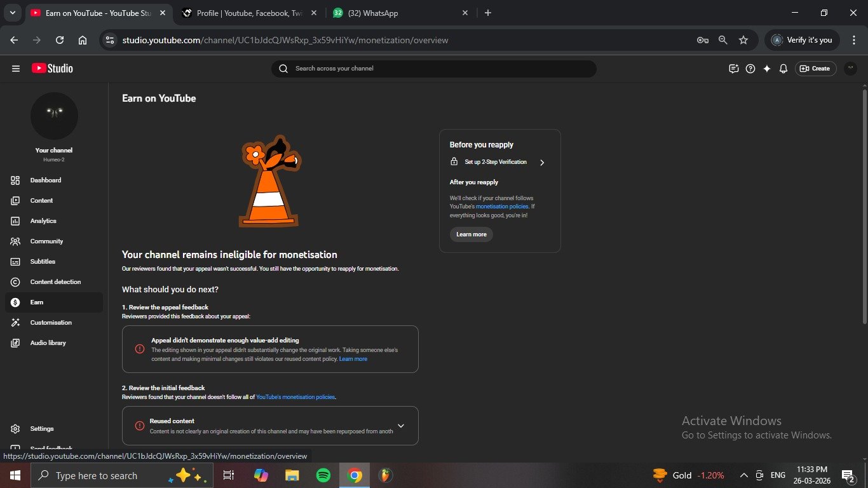Screen dimensions: 868x488
Task: Click the YouTube Studio logo
Action: point(52,69)
